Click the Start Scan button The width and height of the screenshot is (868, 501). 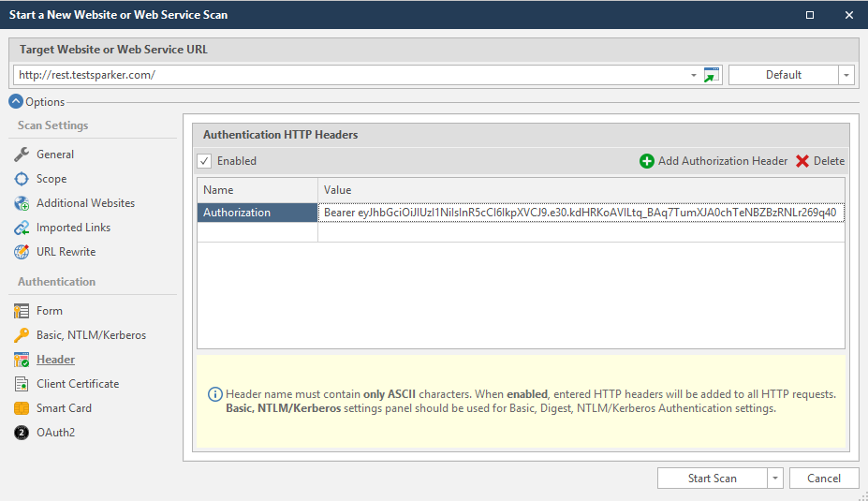tap(712, 479)
